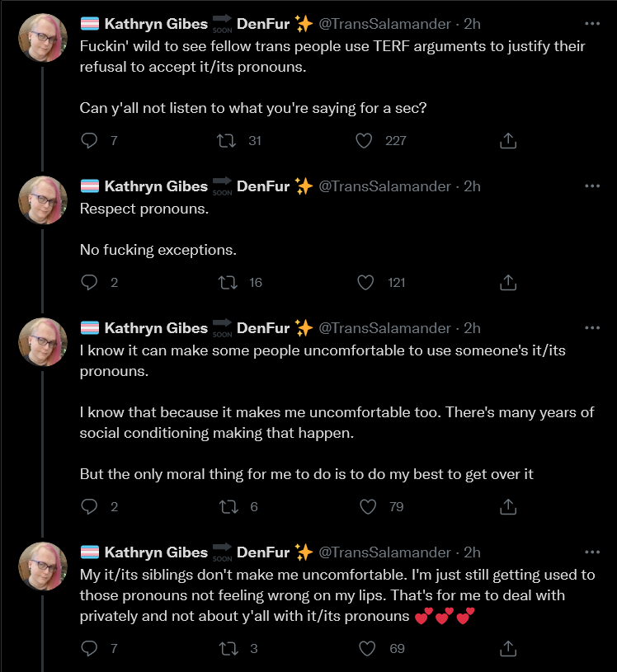Retweet the 'Respect pronouns' tweet
The width and height of the screenshot is (617, 672).
pyautogui.click(x=228, y=283)
